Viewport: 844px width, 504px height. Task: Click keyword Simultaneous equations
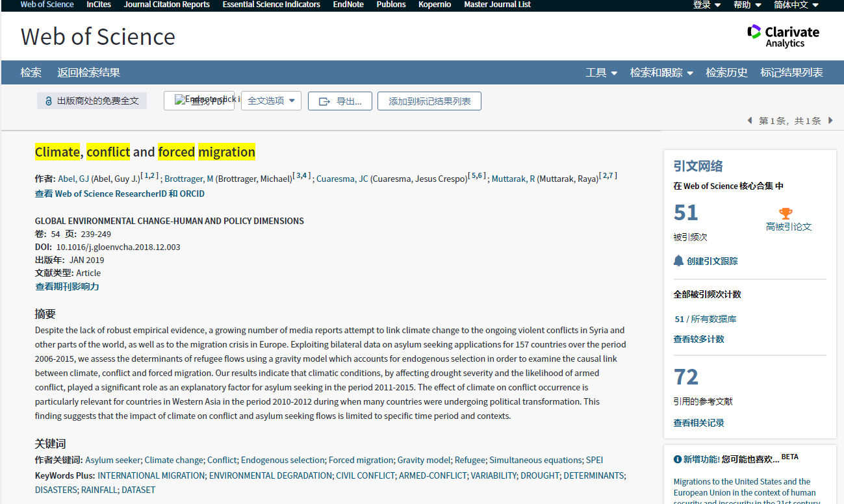535,460
